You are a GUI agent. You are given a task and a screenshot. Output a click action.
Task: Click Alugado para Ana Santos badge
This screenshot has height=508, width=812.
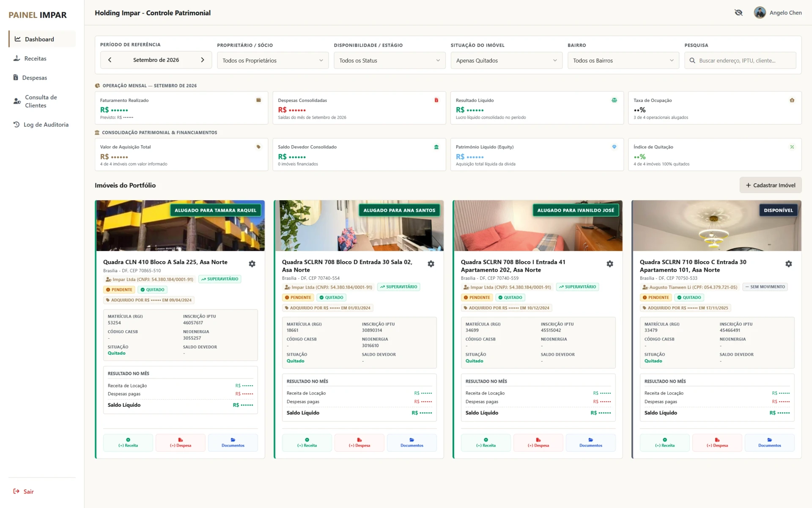399,210
